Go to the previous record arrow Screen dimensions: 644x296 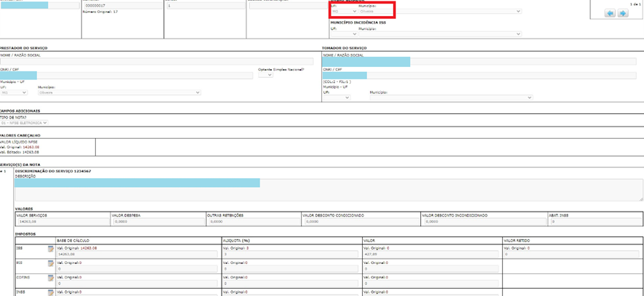pyautogui.click(x=610, y=14)
